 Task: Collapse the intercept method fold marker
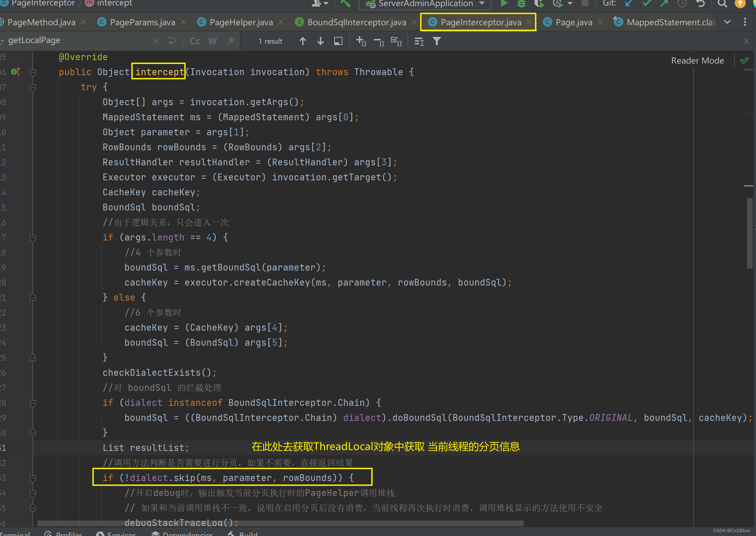[33, 72]
